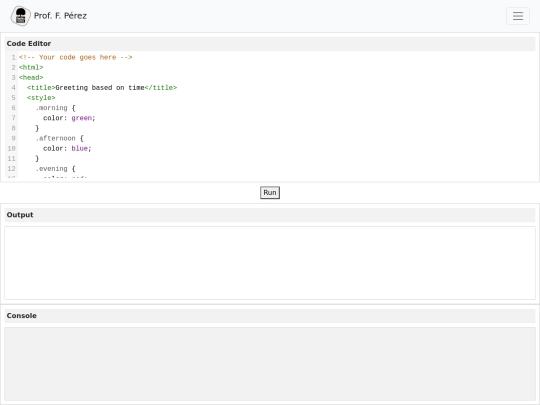Click the '.morning {' selector line
Screen dimensions: 540x405
click(55, 108)
